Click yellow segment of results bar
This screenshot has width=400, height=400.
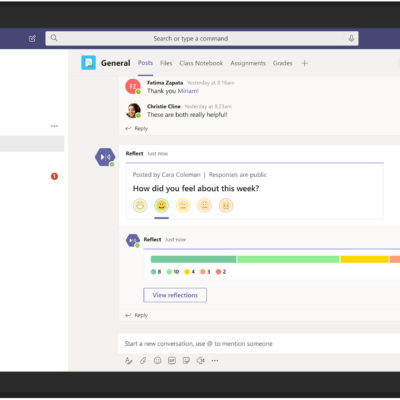(364, 259)
